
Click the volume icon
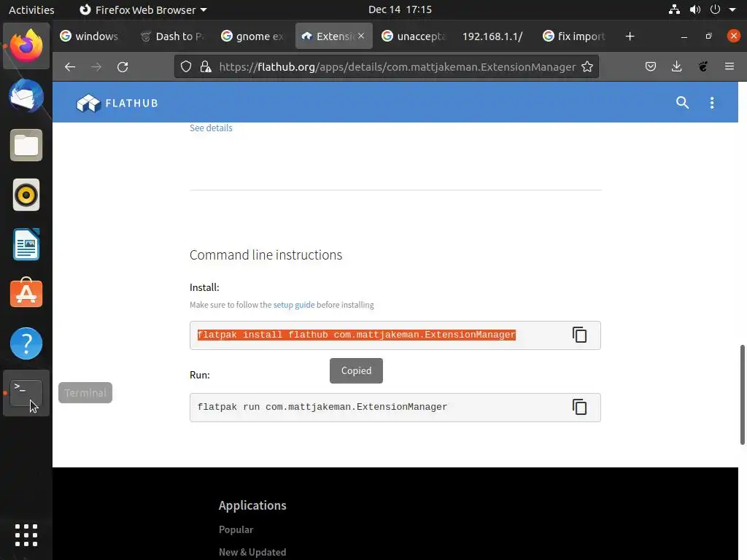pos(695,9)
